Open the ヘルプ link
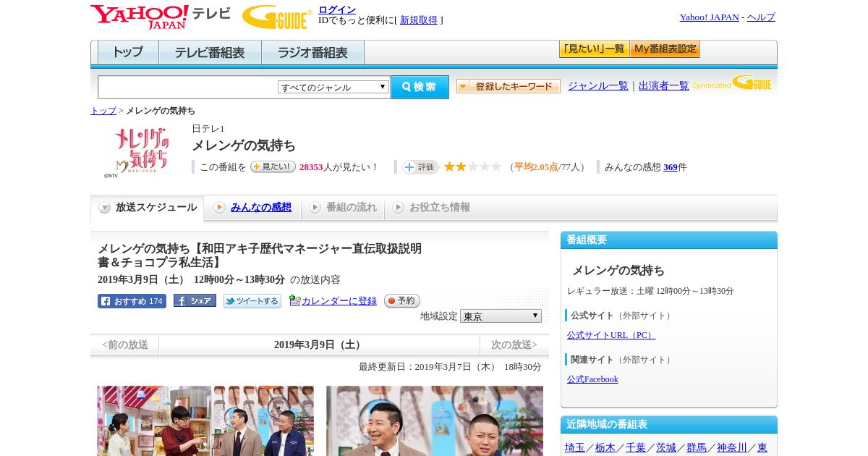The image size is (868, 456). point(761,17)
